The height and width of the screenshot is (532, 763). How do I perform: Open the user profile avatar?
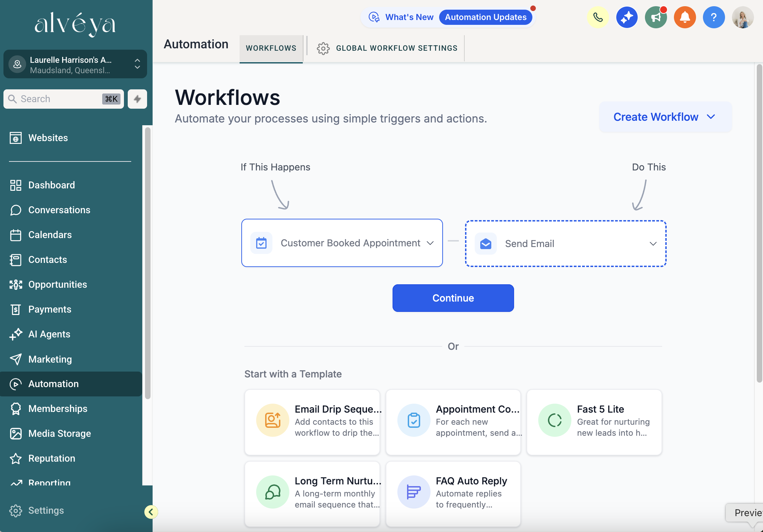[743, 17]
